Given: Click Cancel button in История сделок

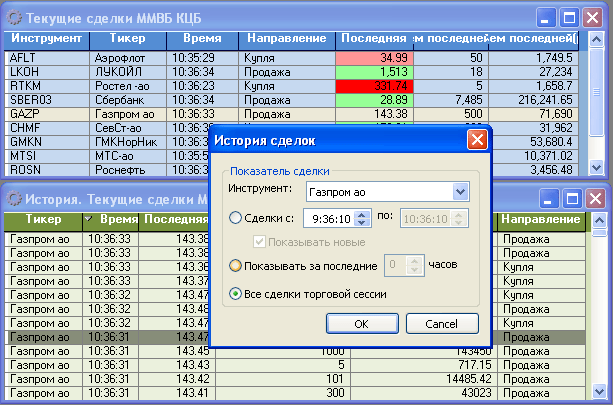Looking at the screenshot, I should (x=442, y=323).
